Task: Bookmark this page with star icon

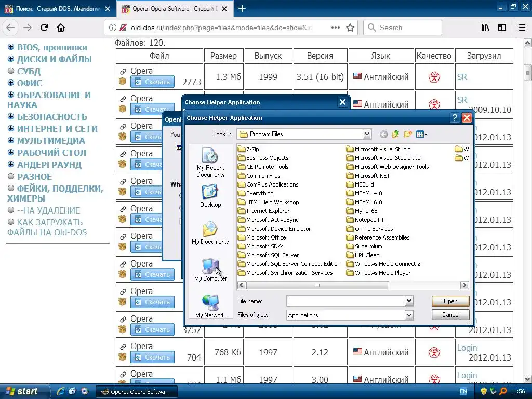Action: (350, 28)
